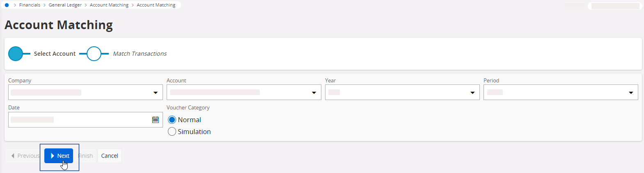
Task: Open General Ledger breadcrumb link
Action: (65, 5)
